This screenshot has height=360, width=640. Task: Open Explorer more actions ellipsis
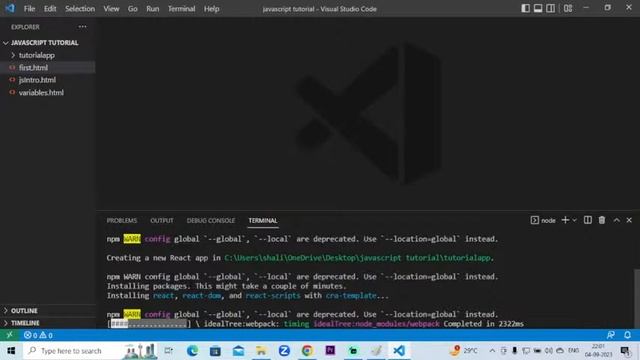82,27
